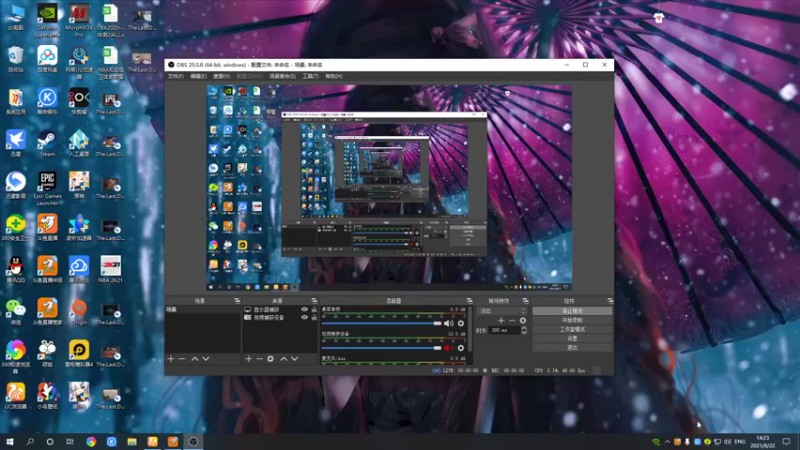Add a new scene with the plus icon
The image size is (800, 450).
(171, 359)
